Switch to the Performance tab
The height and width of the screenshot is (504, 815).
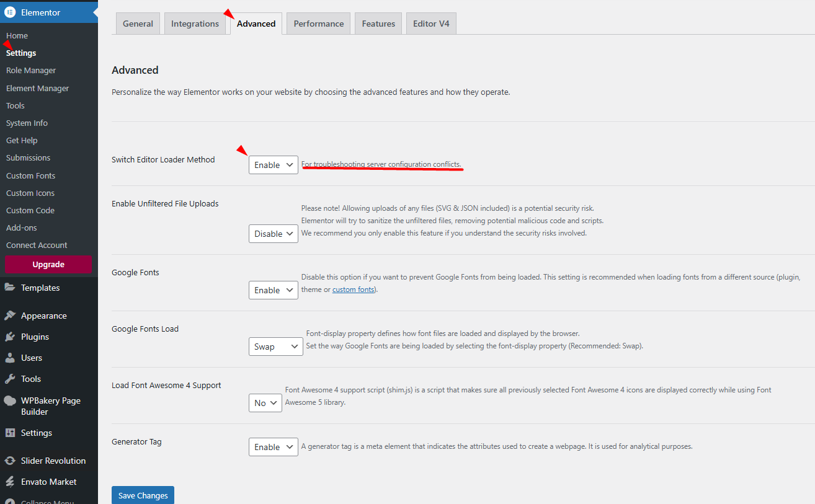[x=318, y=24]
